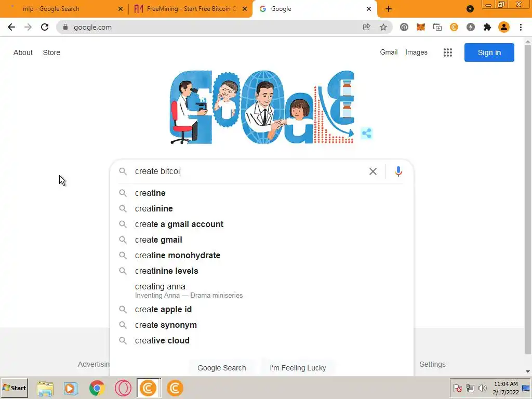Click the lightning bolt extension icon
Image resolution: width=532 pixels, height=399 pixels.
[x=471, y=27]
